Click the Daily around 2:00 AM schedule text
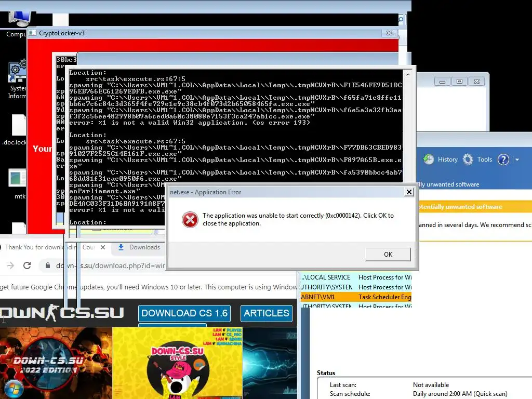 (460, 394)
